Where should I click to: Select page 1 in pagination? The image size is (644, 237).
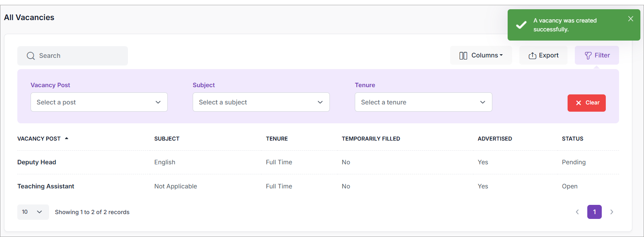pyautogui.click(x=594, y=212)
